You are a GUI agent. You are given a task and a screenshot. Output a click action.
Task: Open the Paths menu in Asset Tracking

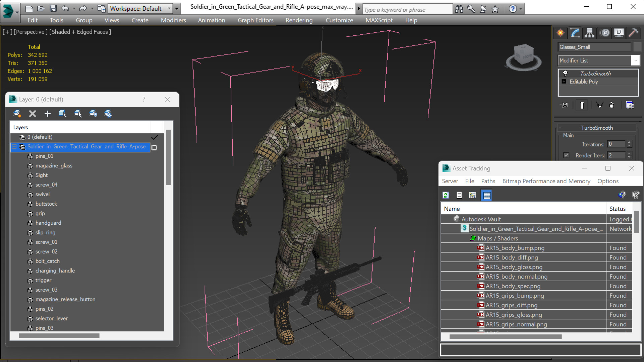488,181
